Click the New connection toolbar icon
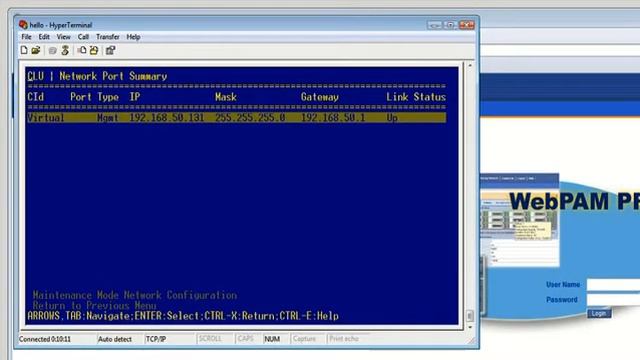Viewport: 640px width, 360px height. coord(24,50)
